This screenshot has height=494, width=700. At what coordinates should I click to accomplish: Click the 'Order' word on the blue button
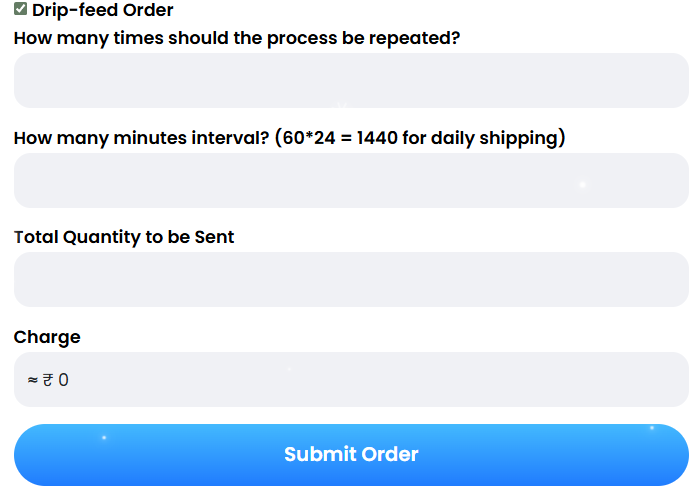[x=390, y=455]
